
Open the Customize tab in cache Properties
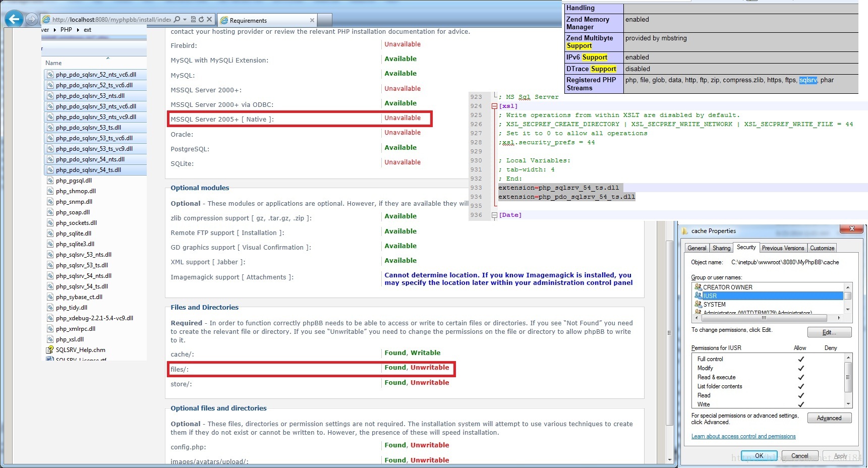pyautogui.click(x=822, y=248)
